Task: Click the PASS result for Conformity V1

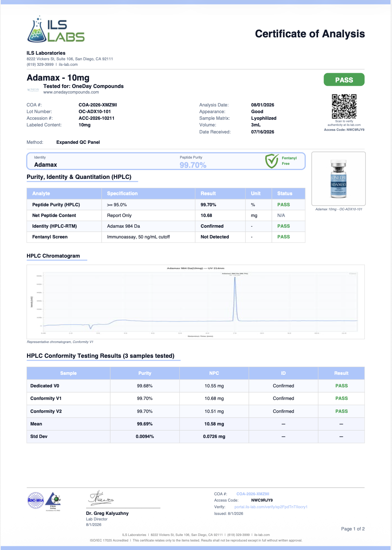Action: 342,398
